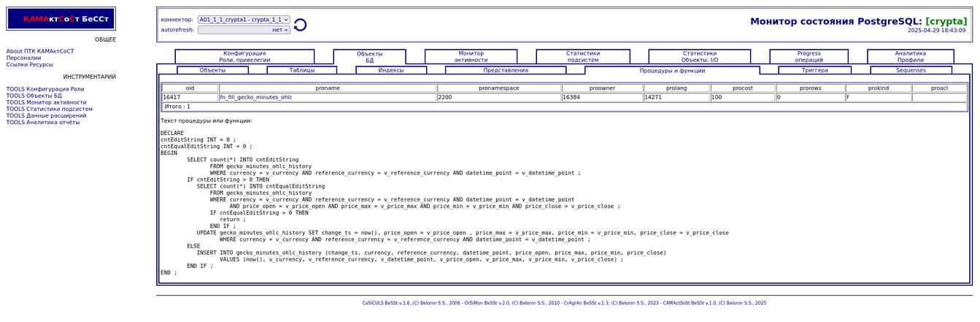Click the КАМАктСоСт БеССт logo banner

61,19
